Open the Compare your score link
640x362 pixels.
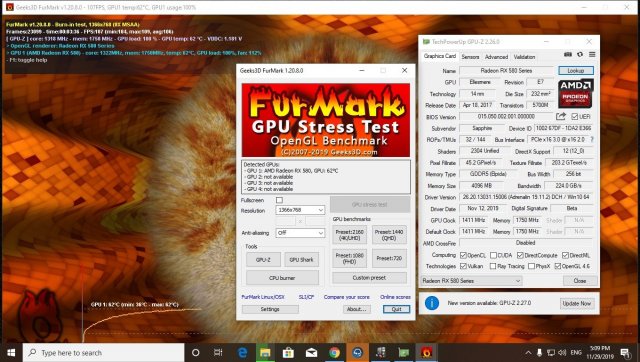tap(347, 297)
